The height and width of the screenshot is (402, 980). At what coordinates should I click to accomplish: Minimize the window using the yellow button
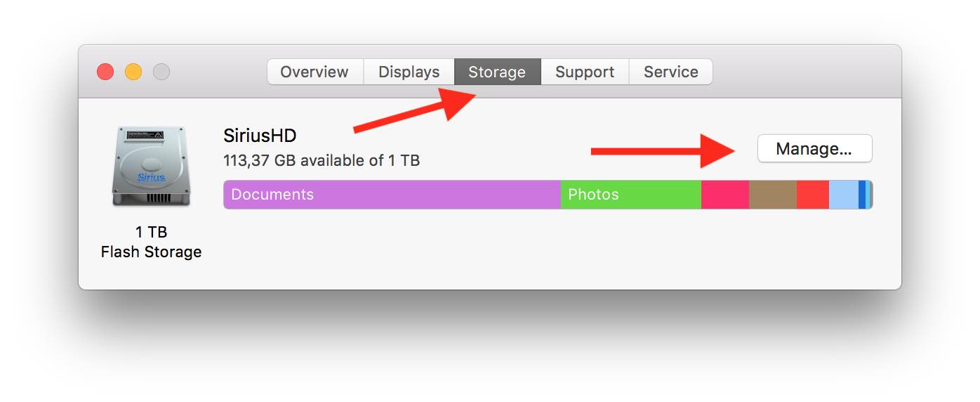tap(133, 72)
